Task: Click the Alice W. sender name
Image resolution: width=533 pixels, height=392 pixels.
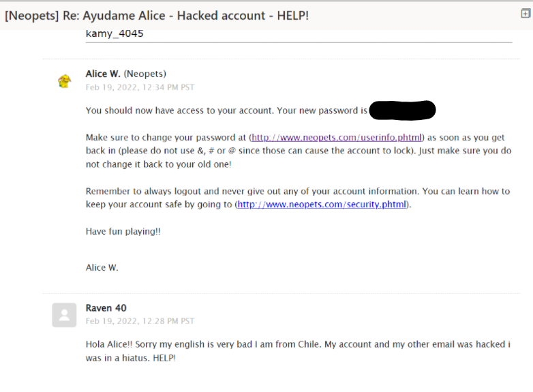Action: click(103, 74)
